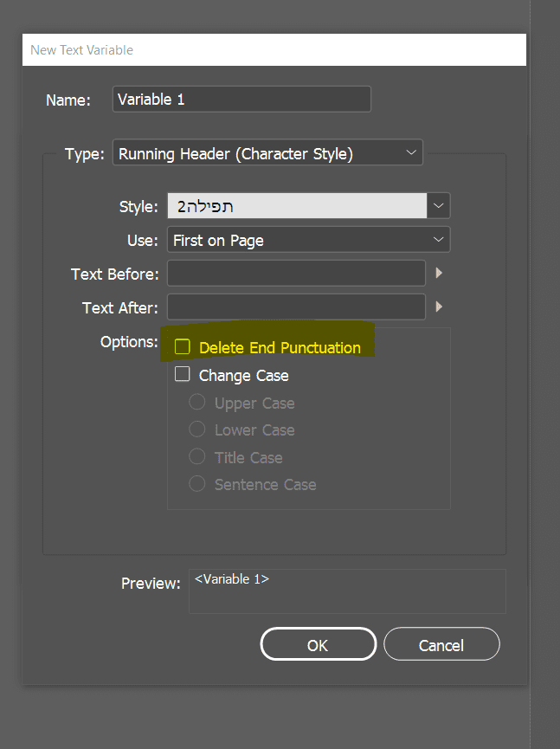Open the Text Before special characters arrow

[x=439, y=274]
